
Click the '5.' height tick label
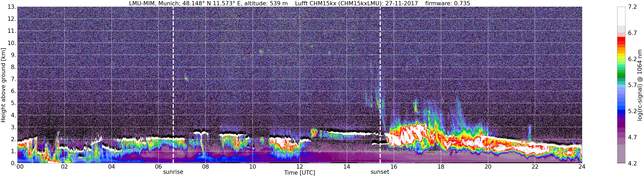pos(13,103)
